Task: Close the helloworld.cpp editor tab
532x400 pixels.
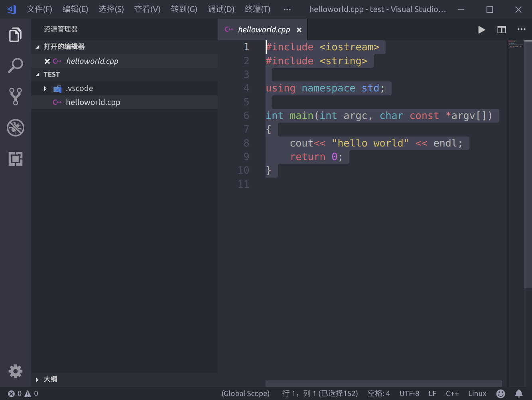Action: 299,30
